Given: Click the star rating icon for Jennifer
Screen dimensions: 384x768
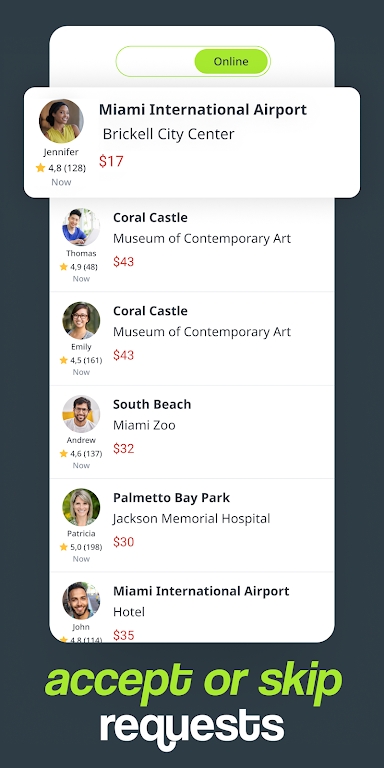Looking at the screenshot, I should (41, 168).
